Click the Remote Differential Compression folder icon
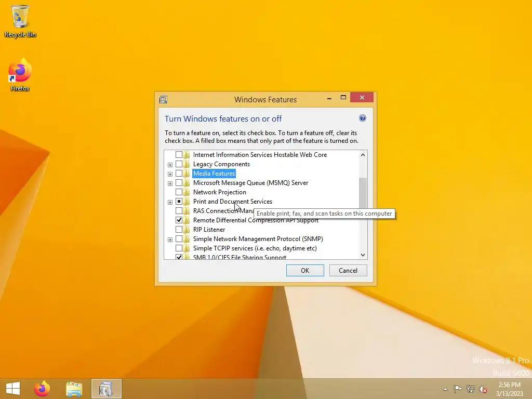Viewport: 532px width, 399px height. pyautogui.click(x=187, y=220)
